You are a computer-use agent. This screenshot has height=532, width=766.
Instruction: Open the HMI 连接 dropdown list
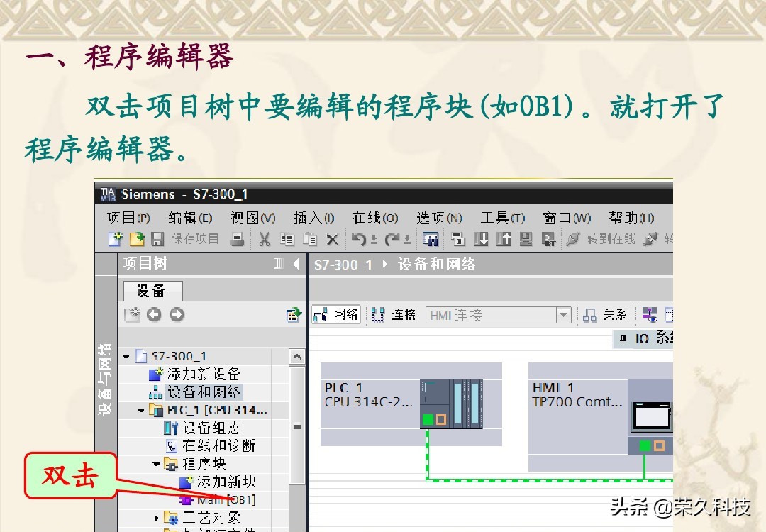click(x=562, y=314)
